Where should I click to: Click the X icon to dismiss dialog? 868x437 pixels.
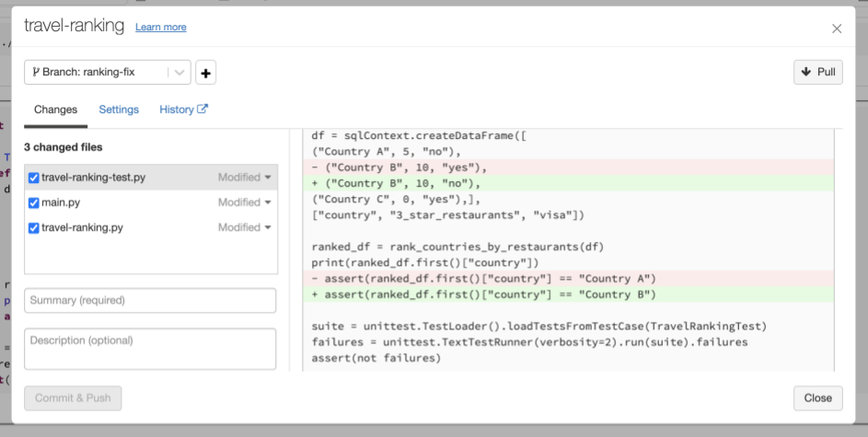coord(836,29)
